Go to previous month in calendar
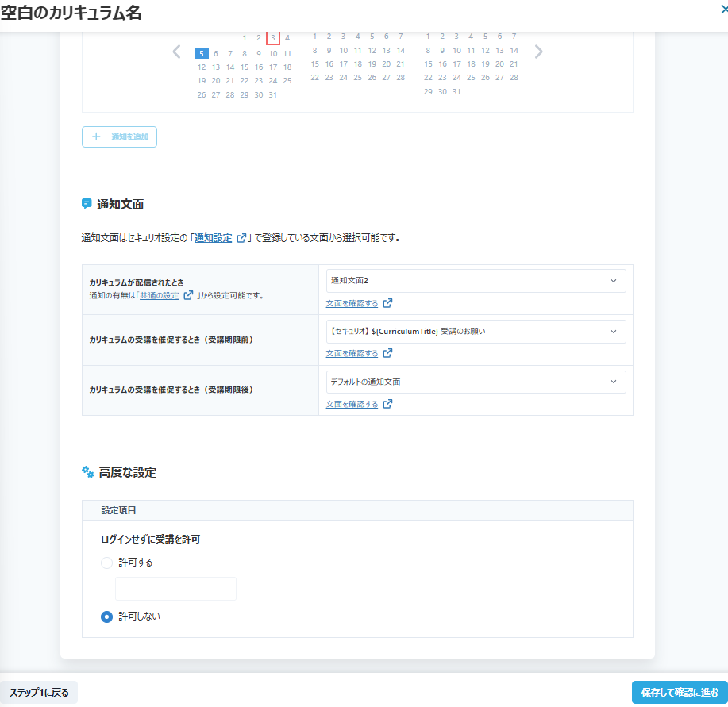Image resolution: width=728 pixels, height=707 pixels. pos(177,52)
